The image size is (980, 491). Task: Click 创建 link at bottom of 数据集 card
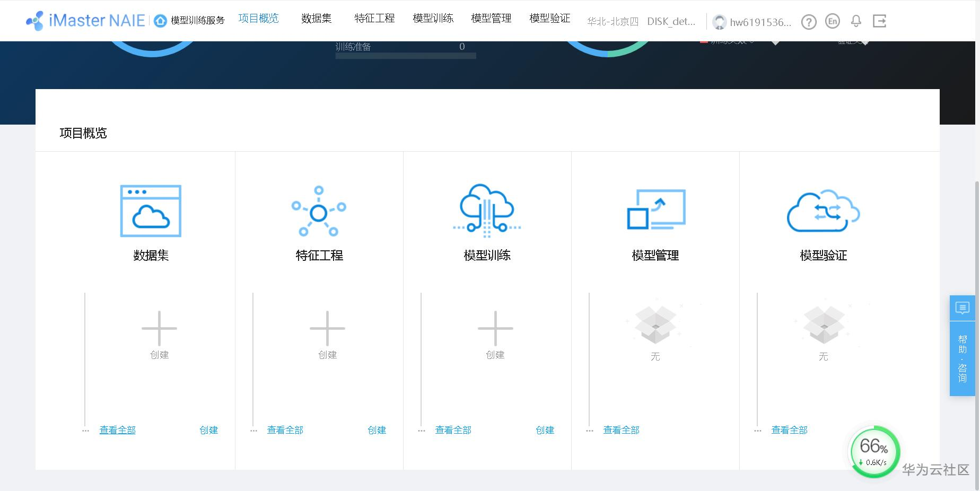pos(209,430)
